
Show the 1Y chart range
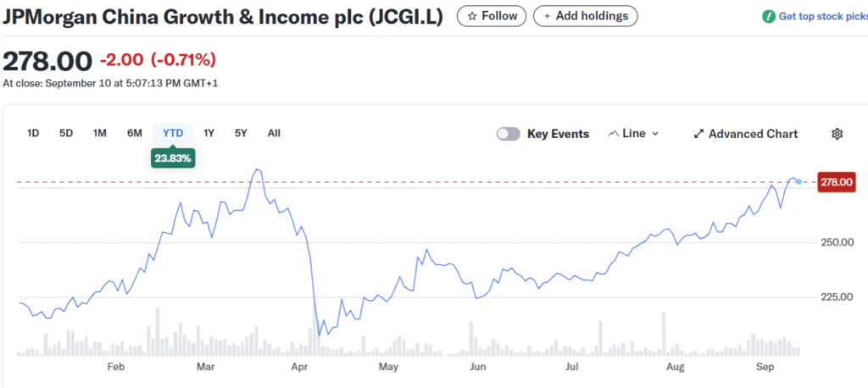(x=209, y=133)
